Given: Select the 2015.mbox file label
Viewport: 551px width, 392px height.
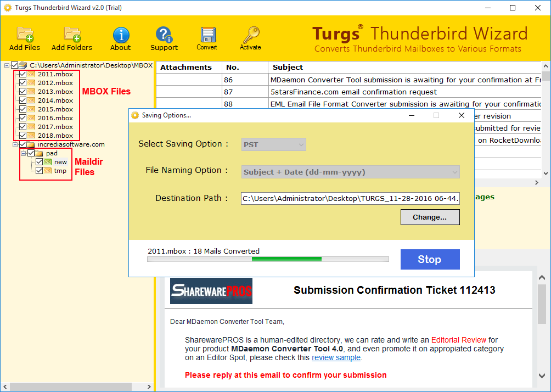Looking at the screenshot, I should click(55, 109).
